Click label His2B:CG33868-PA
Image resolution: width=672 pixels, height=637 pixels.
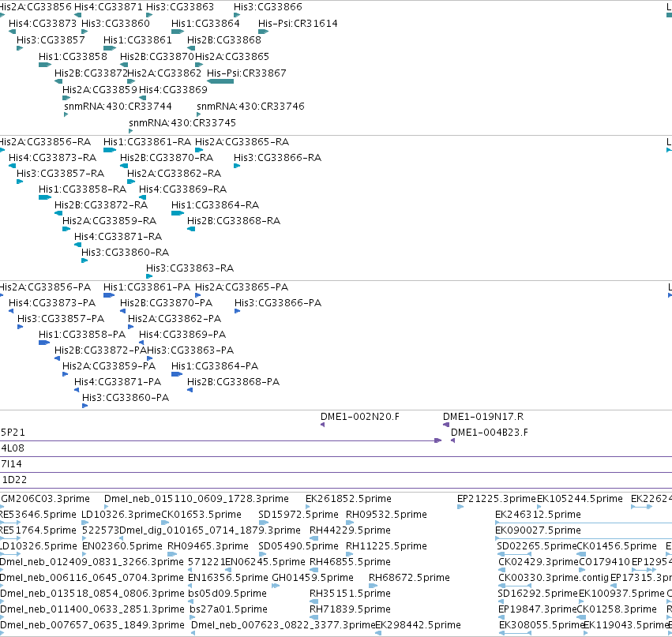(x=234, y=382)
